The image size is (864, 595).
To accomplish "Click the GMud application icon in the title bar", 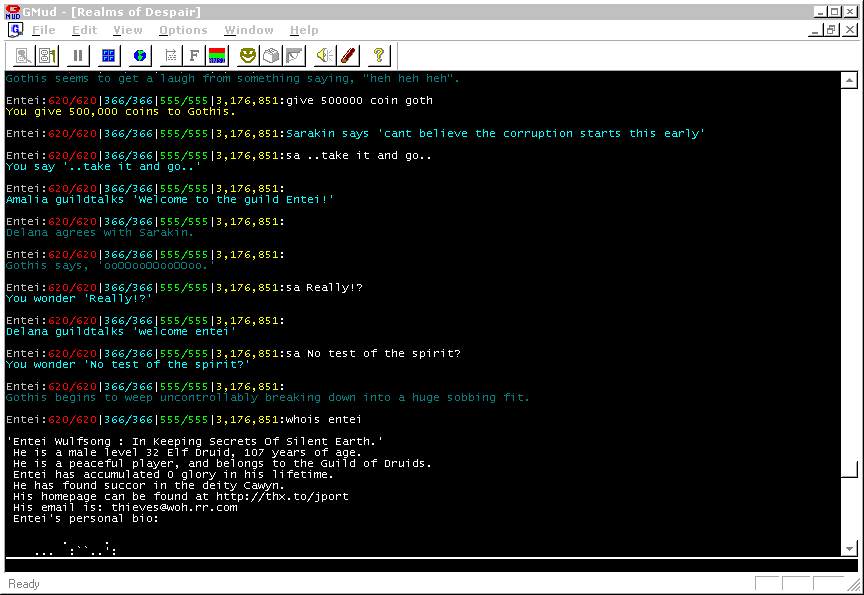I will pyautogui.click(x=13, y=12).
